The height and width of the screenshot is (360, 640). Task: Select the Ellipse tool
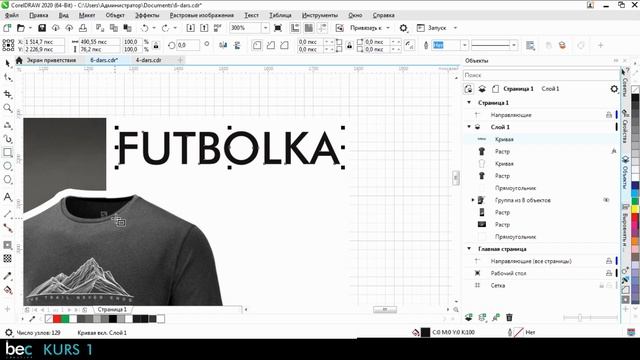7,166
